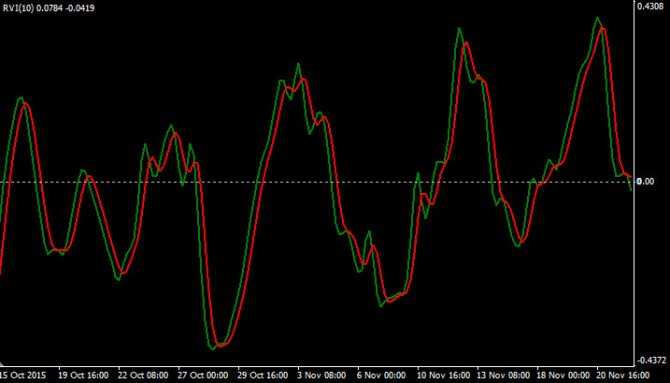Screen dimensions: 670x383
Task: Click the 22 Oct 08:00 time label
Action: pyautogui.click(x=143, y=375)
